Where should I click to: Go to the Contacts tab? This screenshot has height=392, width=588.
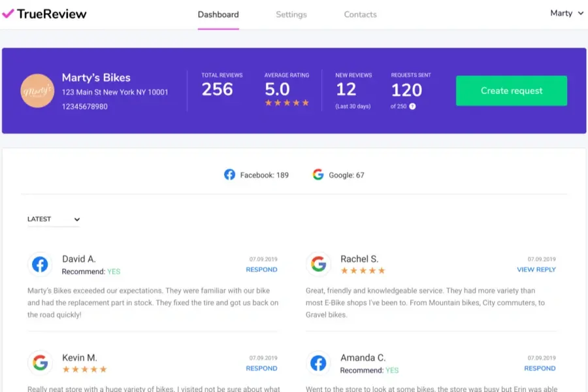click(361, 14)
